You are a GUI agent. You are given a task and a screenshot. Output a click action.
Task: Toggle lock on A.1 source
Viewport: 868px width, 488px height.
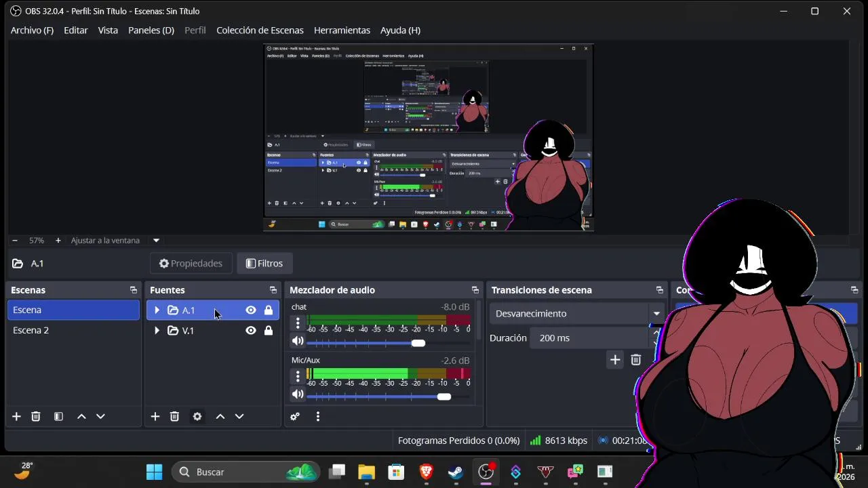269,310
